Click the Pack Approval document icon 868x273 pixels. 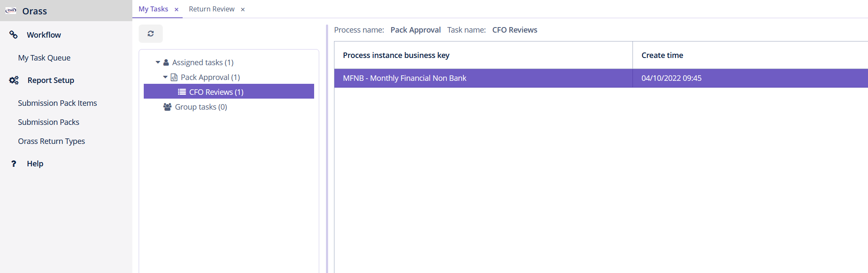(174, 77)
